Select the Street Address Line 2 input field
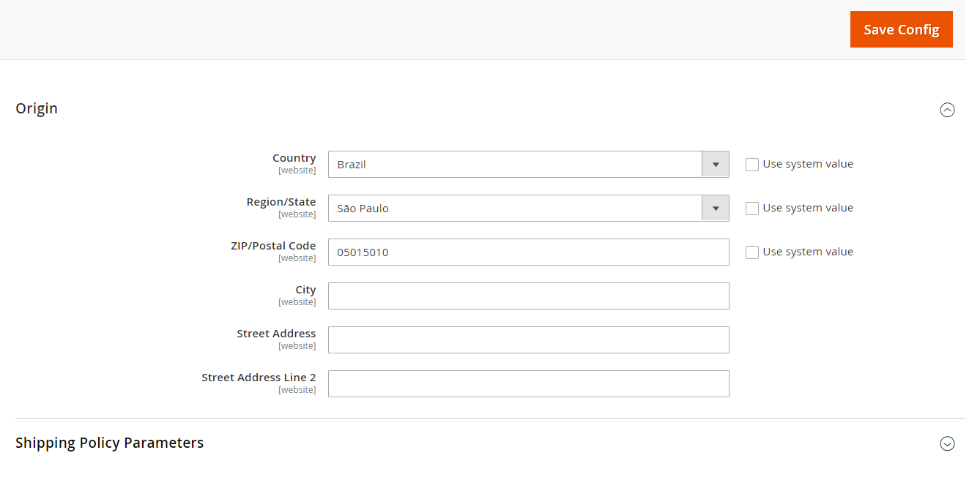 coord(528,384)
